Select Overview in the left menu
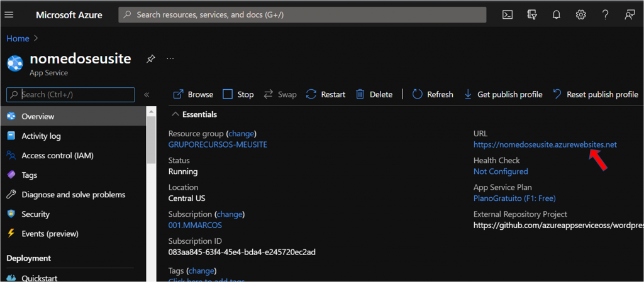This screenshot has width=644, height=282. 73,116
